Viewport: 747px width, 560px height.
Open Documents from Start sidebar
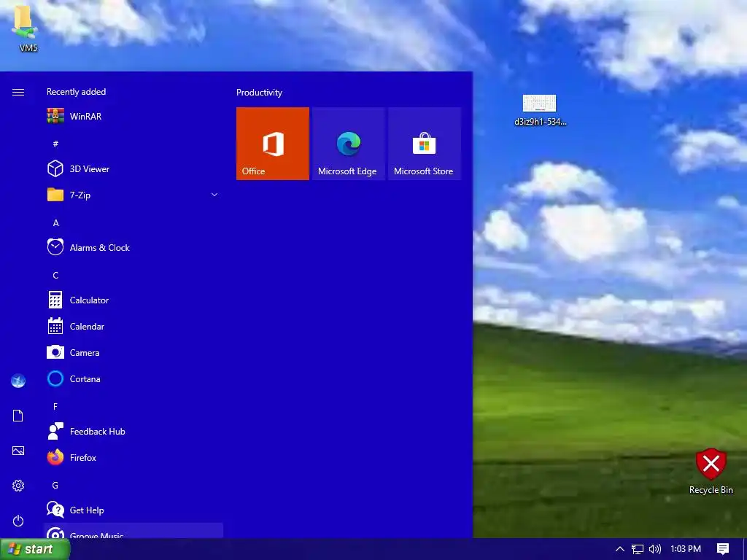(18, 416)
